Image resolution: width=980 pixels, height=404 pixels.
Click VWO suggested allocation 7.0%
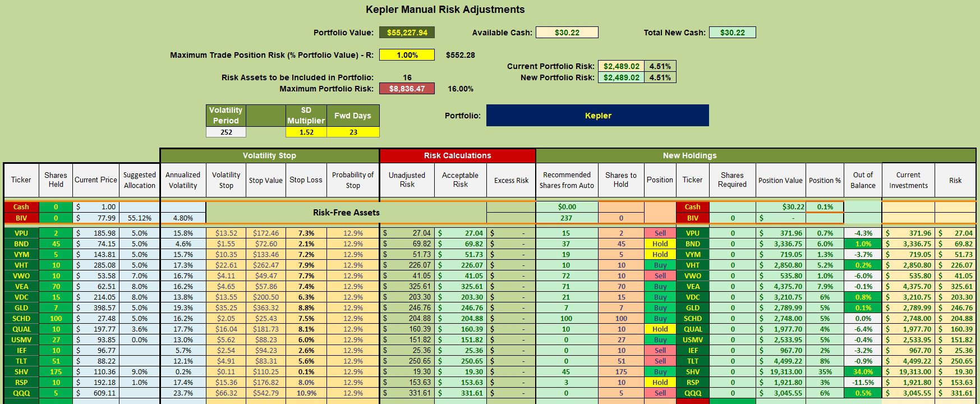click(x=139, y=276)
